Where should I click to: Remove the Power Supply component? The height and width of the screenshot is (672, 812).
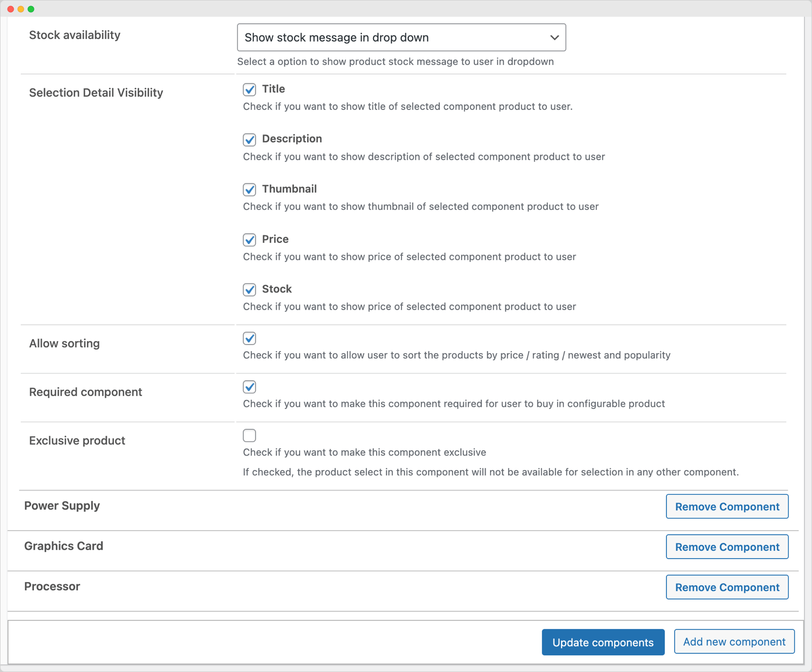[727, 506]
